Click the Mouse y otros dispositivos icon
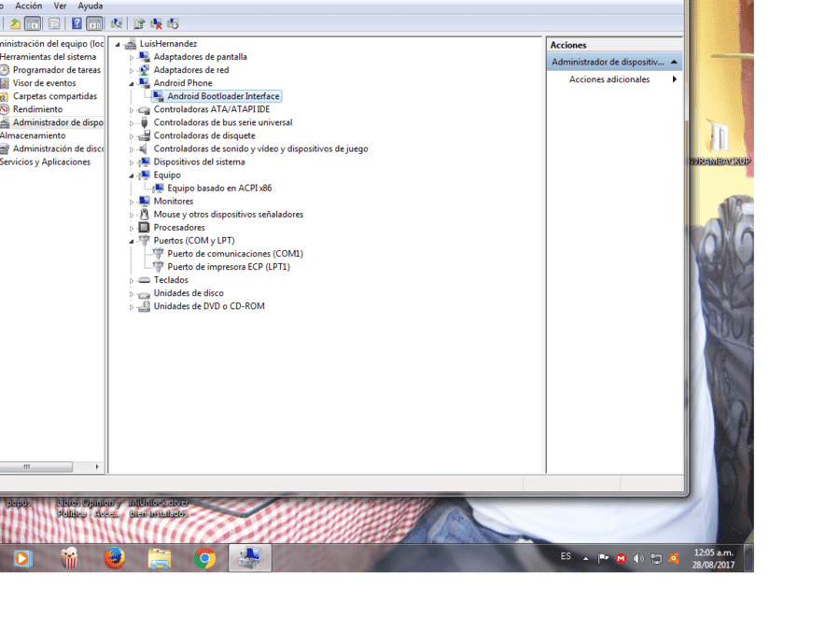 pyautogui.click(x=144, y=214)
